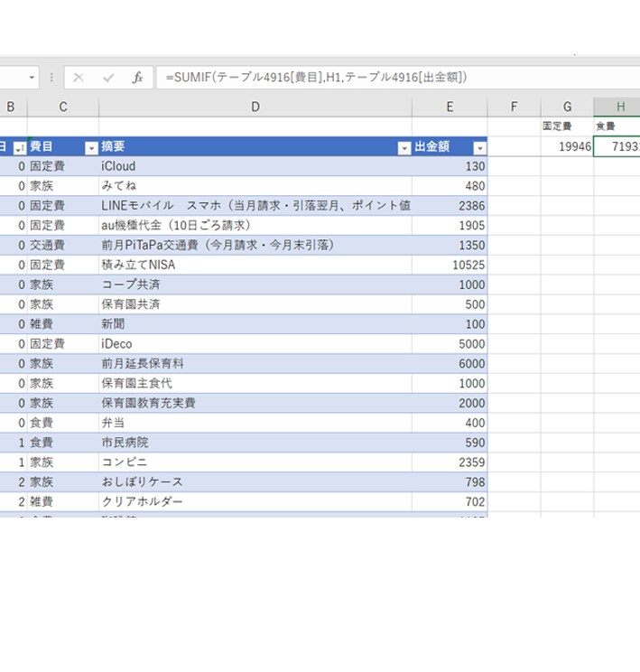640x672 pixels.
Task: Select the コープ共済 description cell
Action: 255,285
